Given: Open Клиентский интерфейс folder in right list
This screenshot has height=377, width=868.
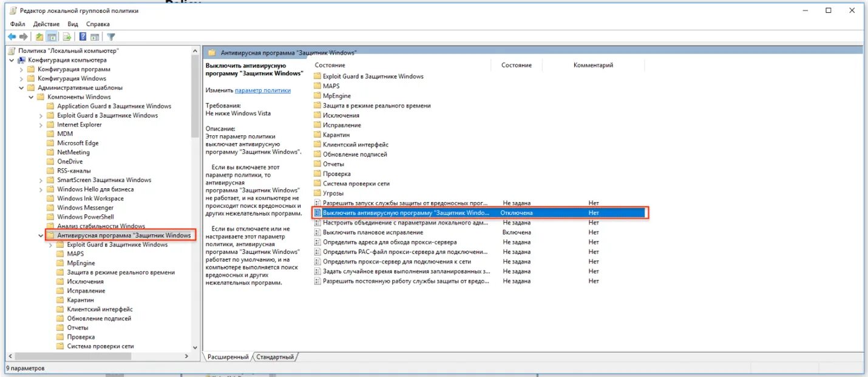Looking at the screenshot, I should pos(356,144).
